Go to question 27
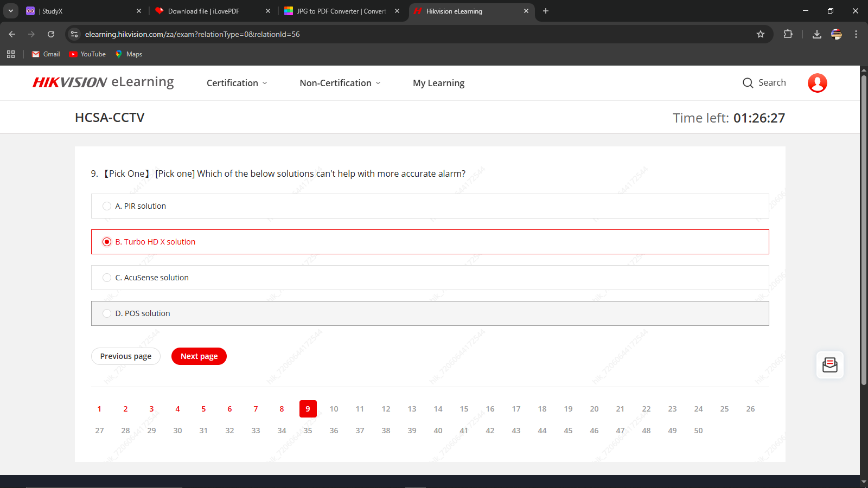The image size is (868, 488). 99,431
